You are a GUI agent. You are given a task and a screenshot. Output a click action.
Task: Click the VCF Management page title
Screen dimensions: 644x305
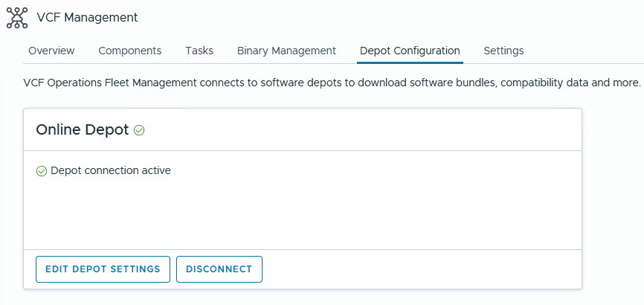pos(87,17)
